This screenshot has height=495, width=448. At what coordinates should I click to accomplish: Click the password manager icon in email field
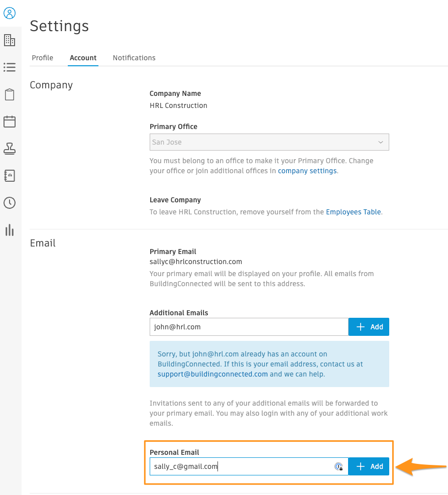(339, 466)
